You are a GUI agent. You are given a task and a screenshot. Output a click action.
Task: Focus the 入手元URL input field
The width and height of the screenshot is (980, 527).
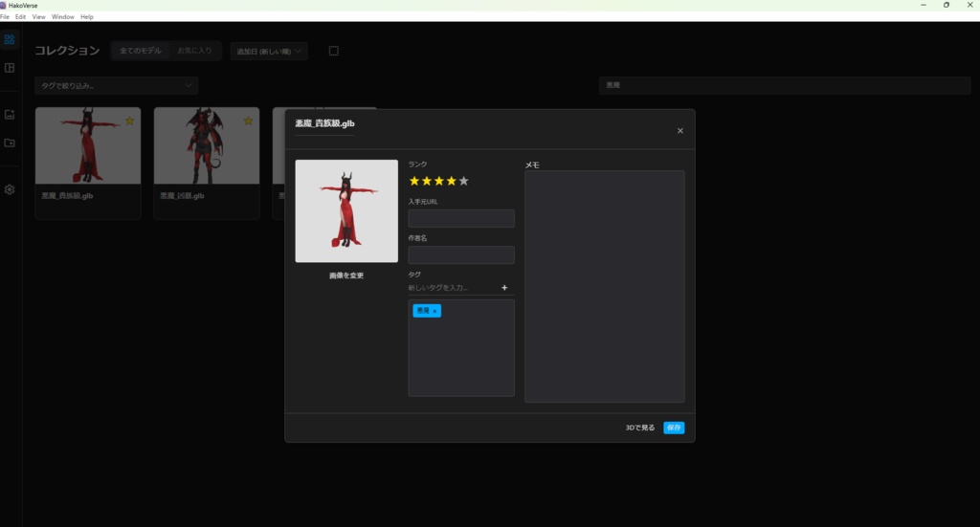point(461,218)
